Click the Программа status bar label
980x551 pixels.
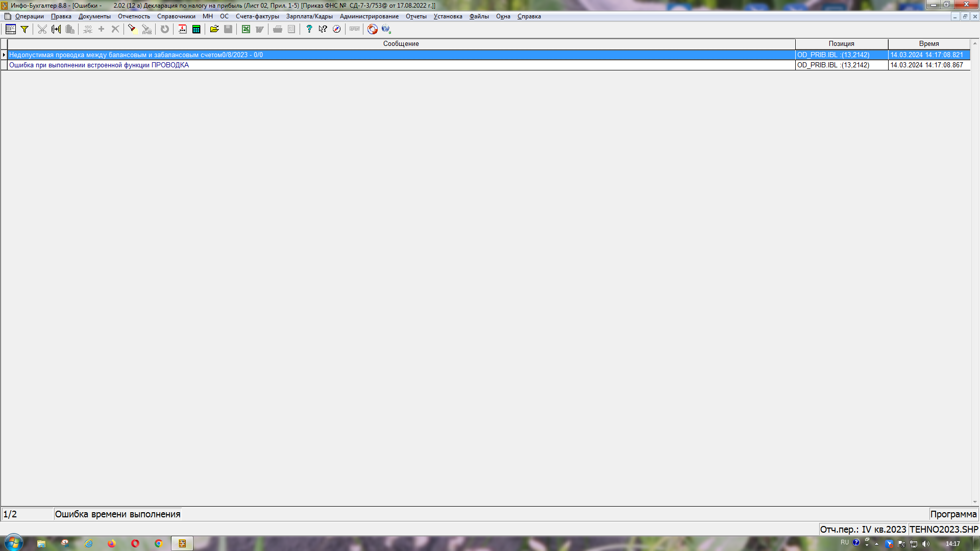(953, 514)
